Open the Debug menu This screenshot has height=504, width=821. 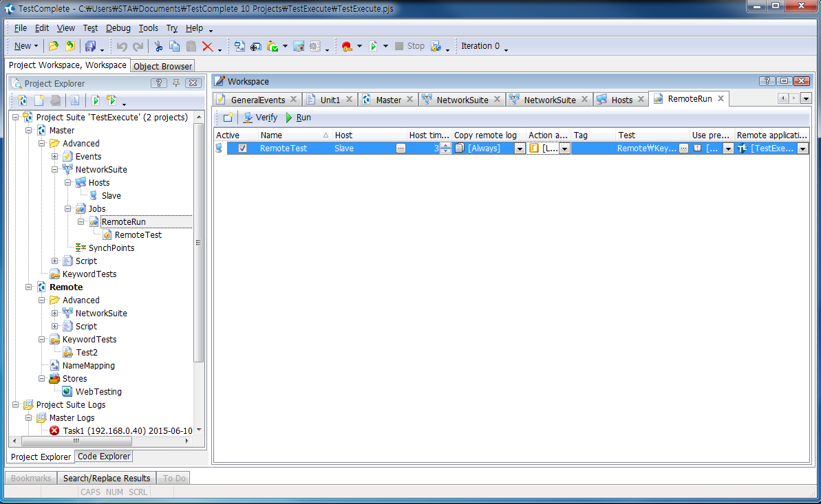[x=118, y=28]
